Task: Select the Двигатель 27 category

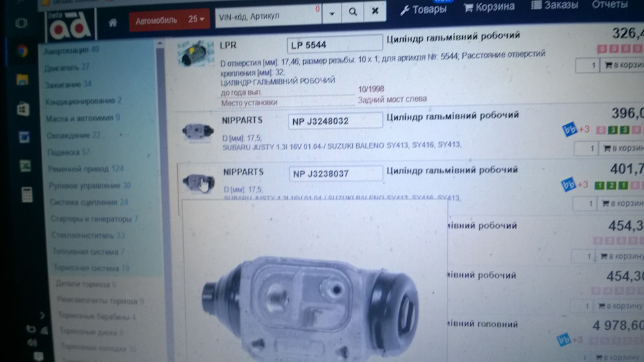Action: click(67, 67)
